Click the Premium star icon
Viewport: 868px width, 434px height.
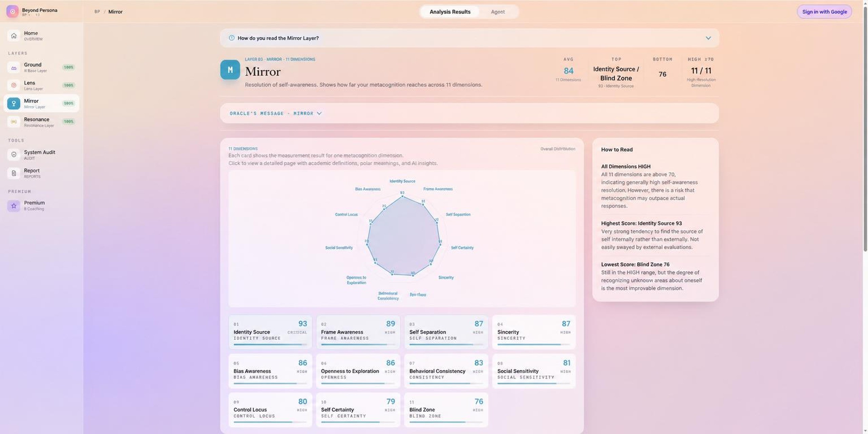[14, 206]
